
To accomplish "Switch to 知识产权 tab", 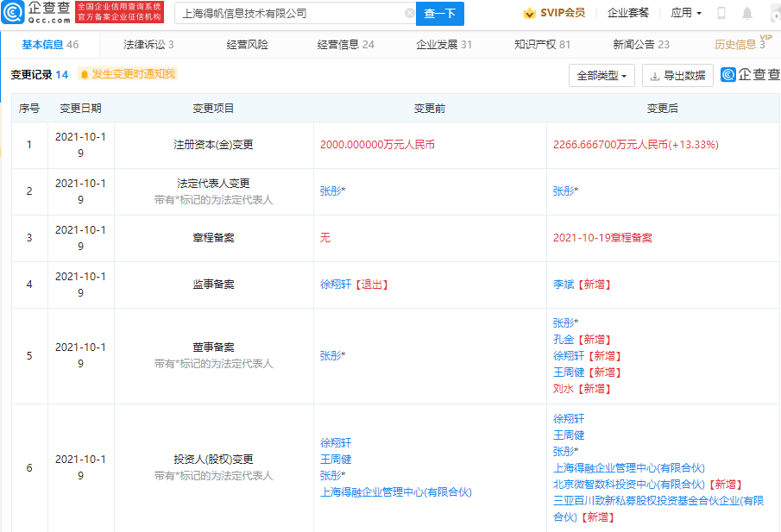I will (x=543, y=45).
